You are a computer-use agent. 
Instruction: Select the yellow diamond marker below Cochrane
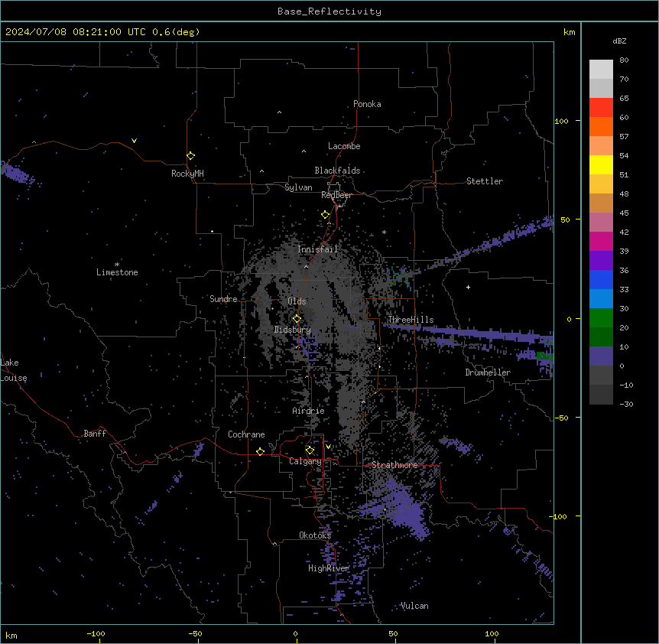point(260,451)
